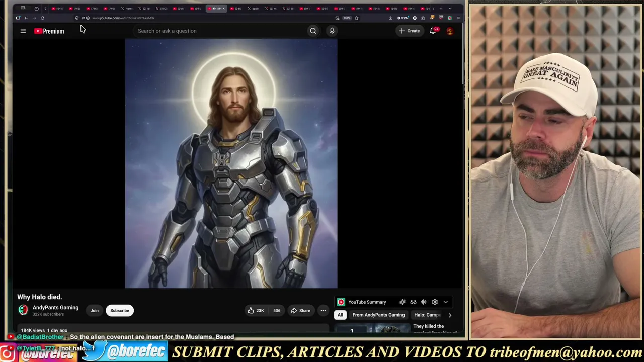Open the YouTube guide hamburger menu
Viewport: 644px width, 362px height.
click(23, 31)
